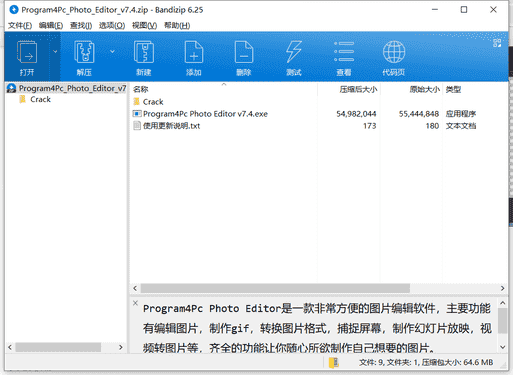Click the New archive (新建) icon

pyautogui.click(x=144, y=52)
